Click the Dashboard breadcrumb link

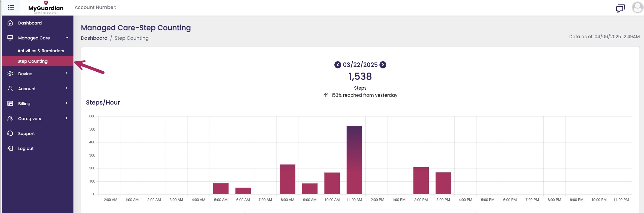(94, 38)
